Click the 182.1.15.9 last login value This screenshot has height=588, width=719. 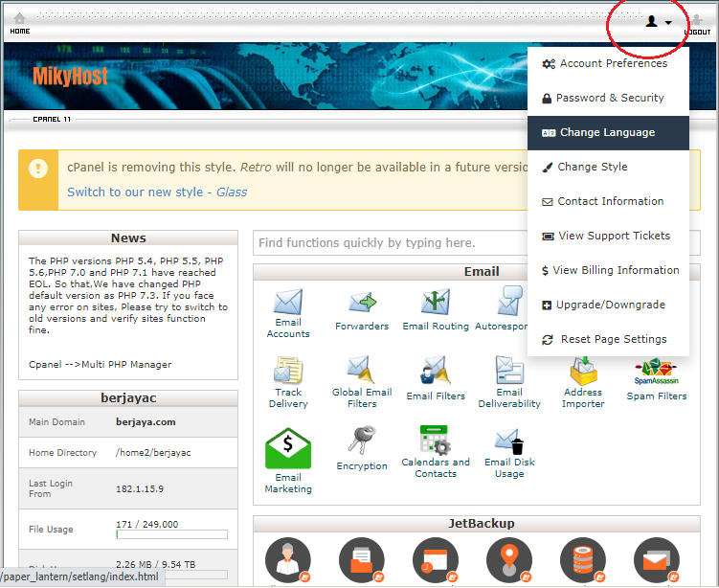140,489
